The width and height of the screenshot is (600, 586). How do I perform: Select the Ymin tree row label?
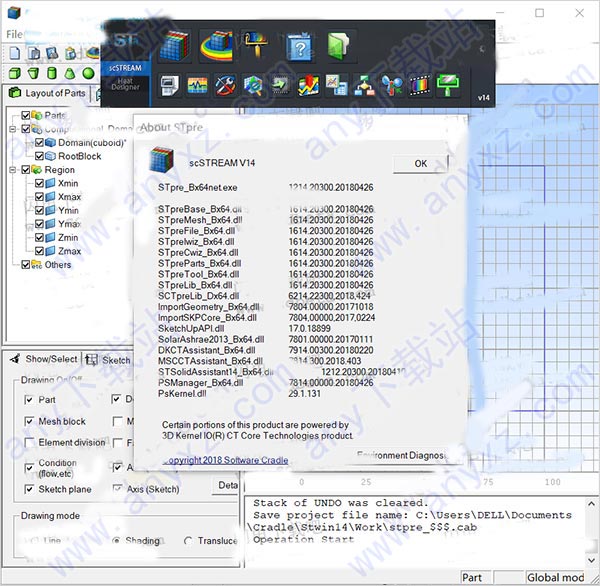point(68,211)
